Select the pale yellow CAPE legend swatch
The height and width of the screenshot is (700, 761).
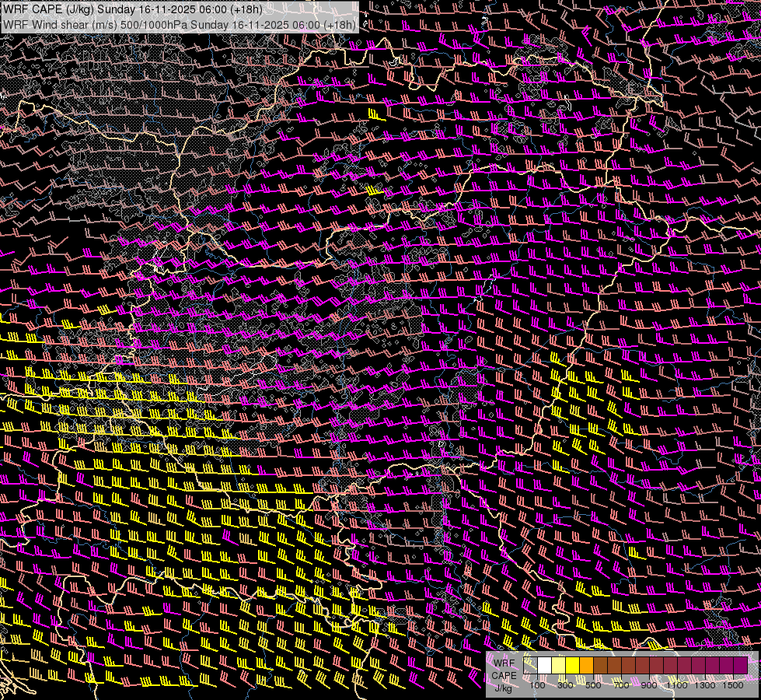point(558,665)
